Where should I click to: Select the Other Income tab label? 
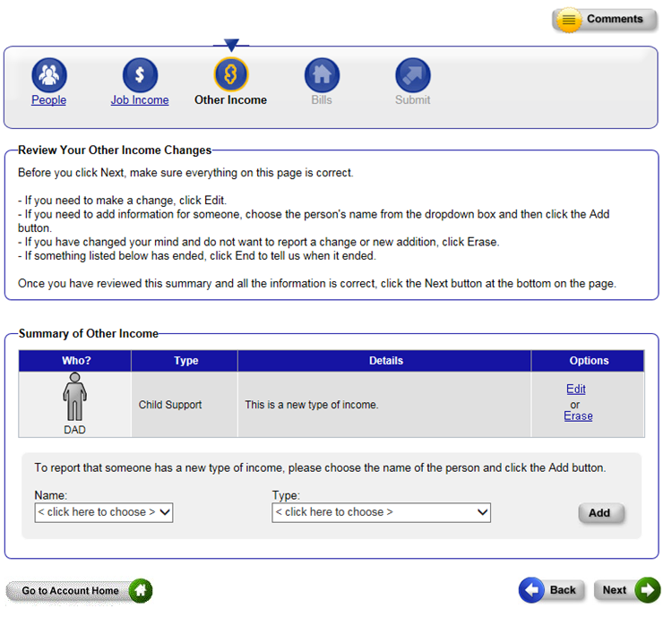pos(231,100)
